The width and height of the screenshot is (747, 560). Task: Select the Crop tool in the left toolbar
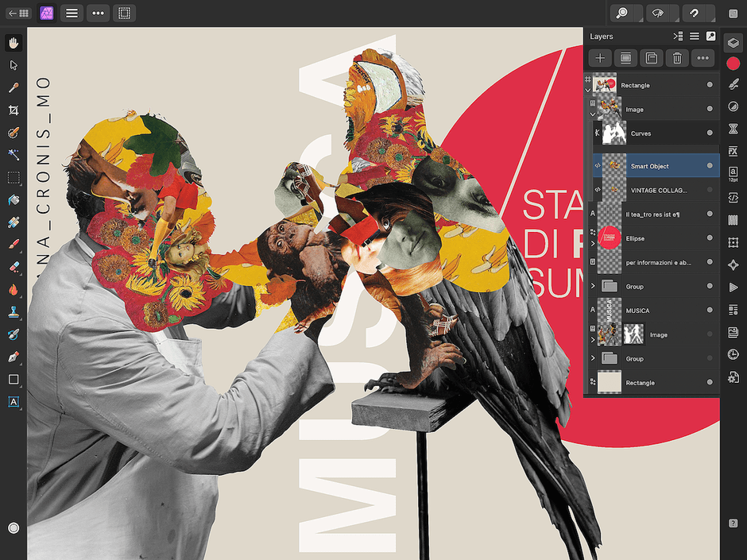coord(14,110)
